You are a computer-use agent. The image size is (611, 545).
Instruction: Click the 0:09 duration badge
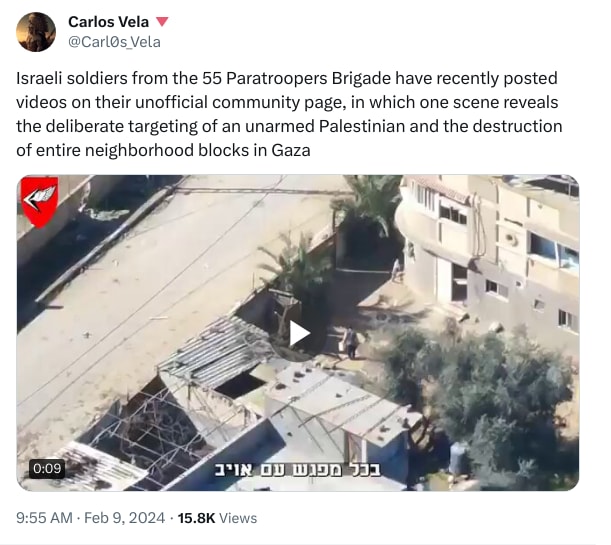(x=47, y=468)
